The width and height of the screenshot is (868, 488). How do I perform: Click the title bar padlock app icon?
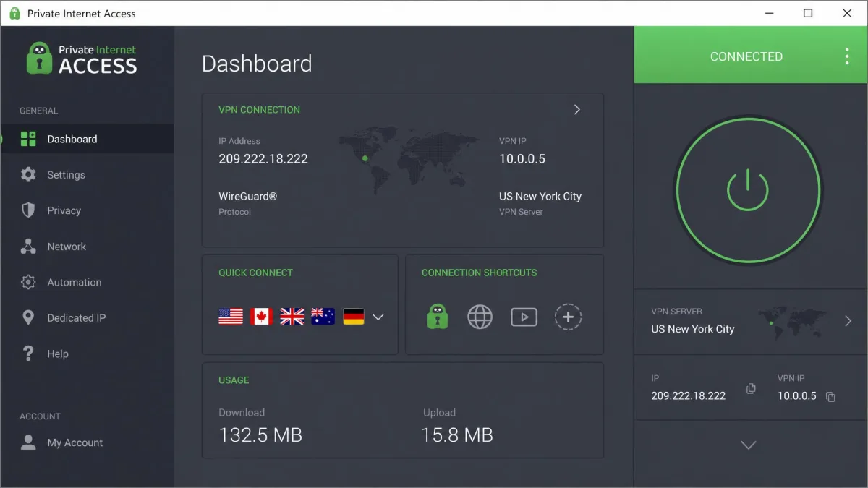pyautogui.click(x=14, y=13)
